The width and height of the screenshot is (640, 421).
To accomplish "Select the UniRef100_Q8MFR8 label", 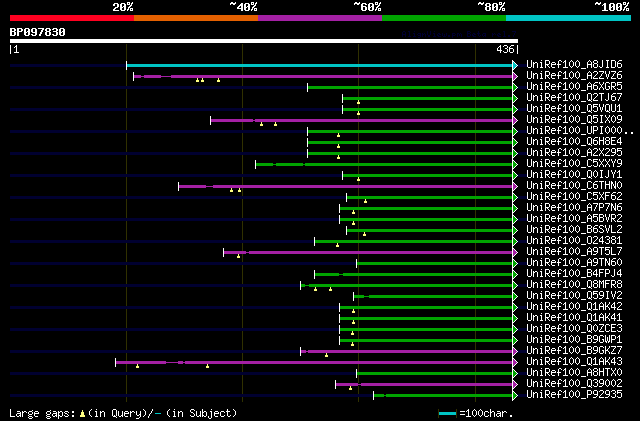I will [574, 285].
